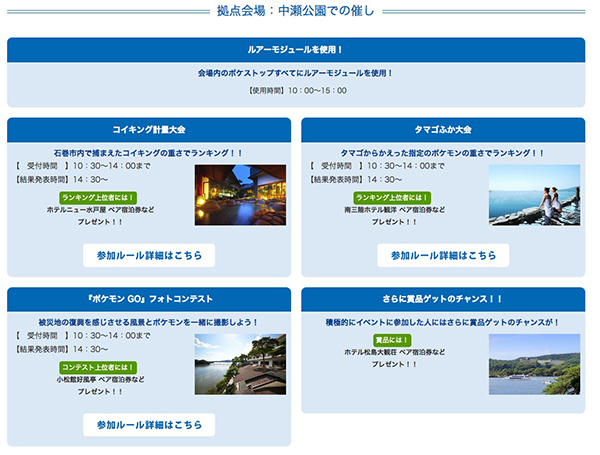Viewport: 600px width, 455px height.
Task: Click the text 積極的にイベントに参加した人にはさらに賞品ゲットのチャンスが！
Action: (442, 323)
